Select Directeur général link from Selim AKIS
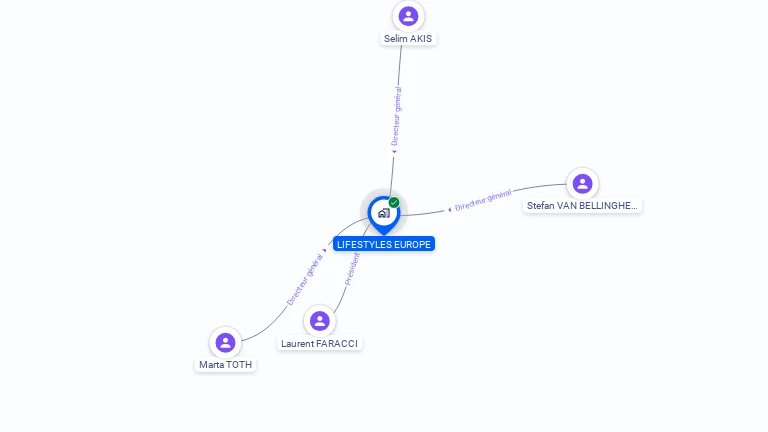Screen dimensions: 768x432 click(396, 116)
